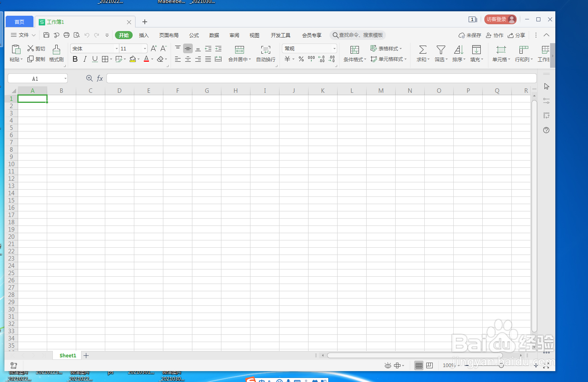588x382 pixels.
Task: Click the Filter (筛选) funnel icon
Action: (441, 50)
